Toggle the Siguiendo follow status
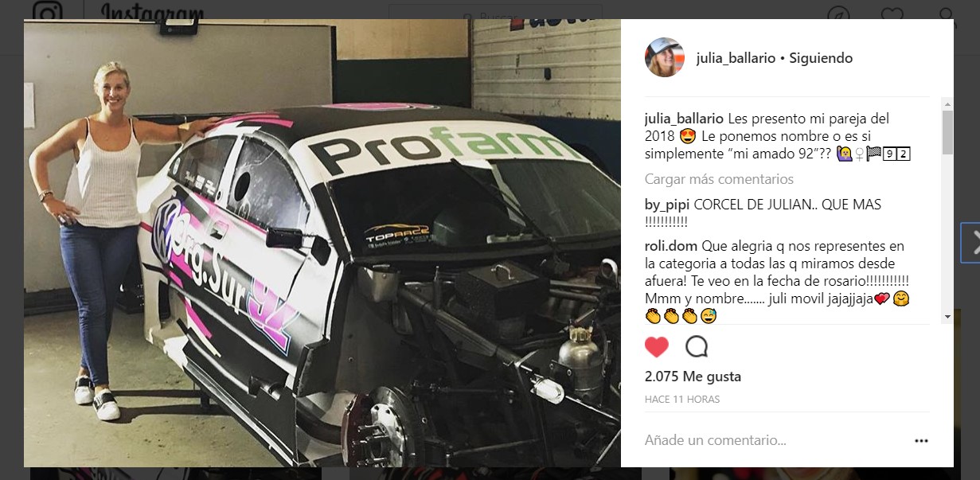Image resolution: width=980 pixels, height=480 pixels. tap(821, 58)
